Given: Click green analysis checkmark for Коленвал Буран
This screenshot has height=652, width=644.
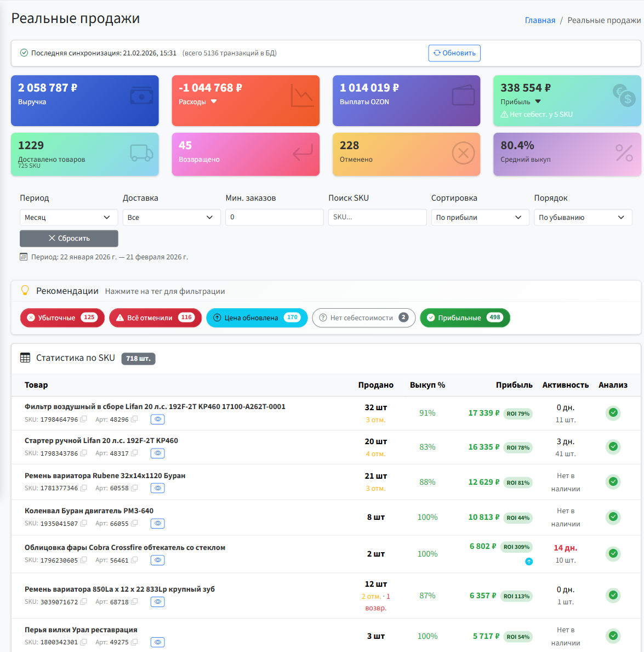Looking at the screenshot, I should 613,517.
